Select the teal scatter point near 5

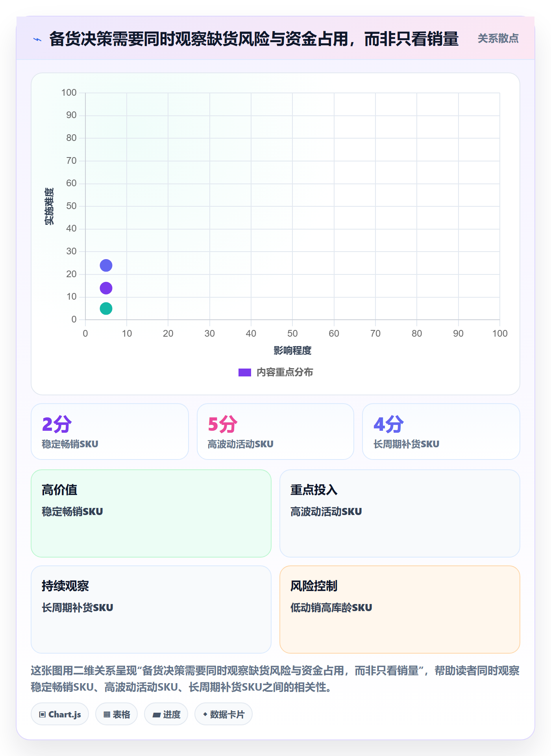[106, 309]
